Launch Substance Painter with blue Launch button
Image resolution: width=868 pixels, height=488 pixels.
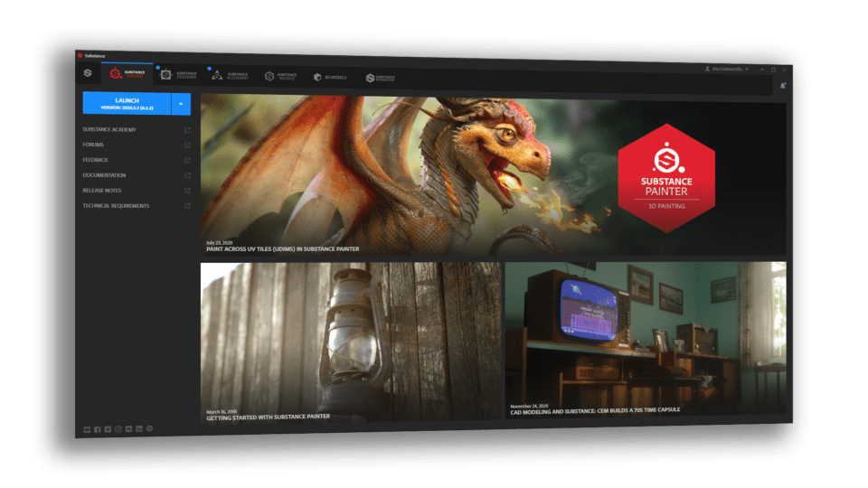point(127,103)
